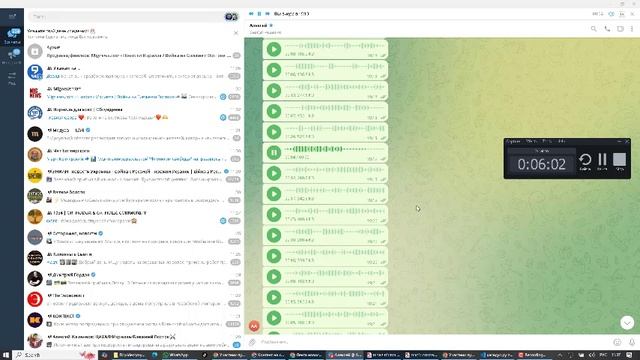Open the КОНТЕКСТ channel chat
The height and width of the screenshot is (360, 640).
point(134,320)
